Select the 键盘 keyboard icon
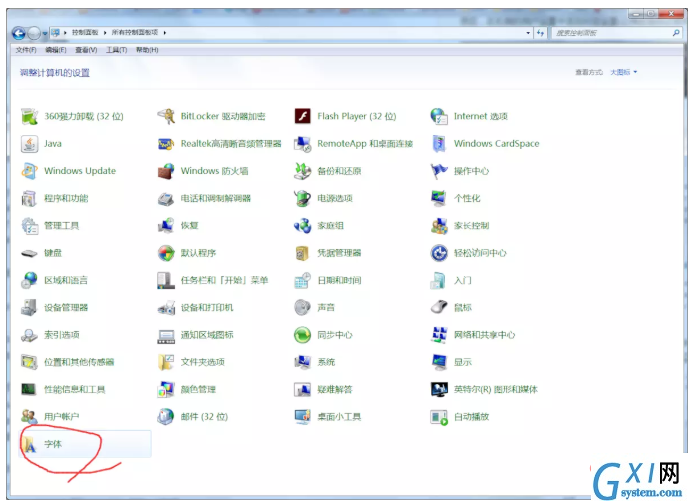 [x=29, y=253]
